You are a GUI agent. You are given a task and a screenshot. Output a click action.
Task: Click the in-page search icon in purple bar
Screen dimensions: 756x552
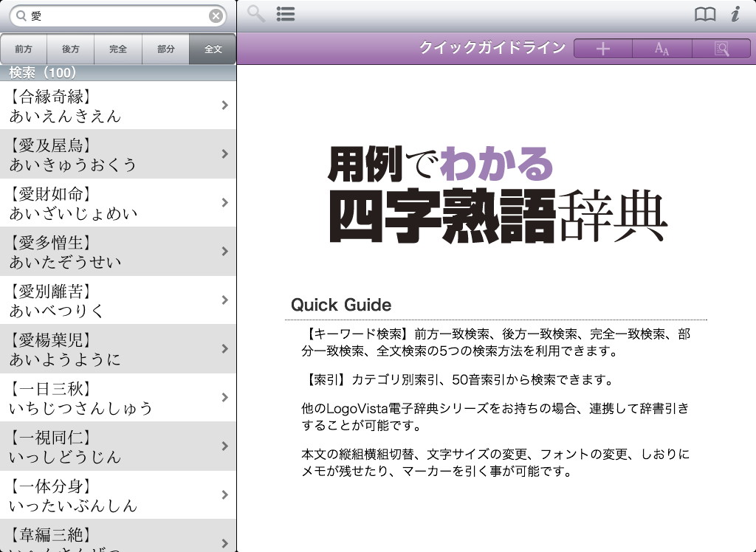point(721,49)
